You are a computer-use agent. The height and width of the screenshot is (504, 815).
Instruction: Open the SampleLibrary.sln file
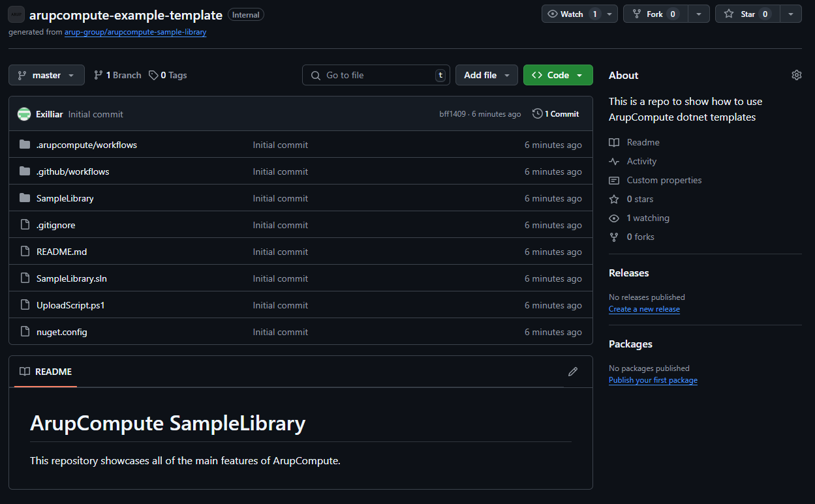pyautogui.click(x=72, y=278)
